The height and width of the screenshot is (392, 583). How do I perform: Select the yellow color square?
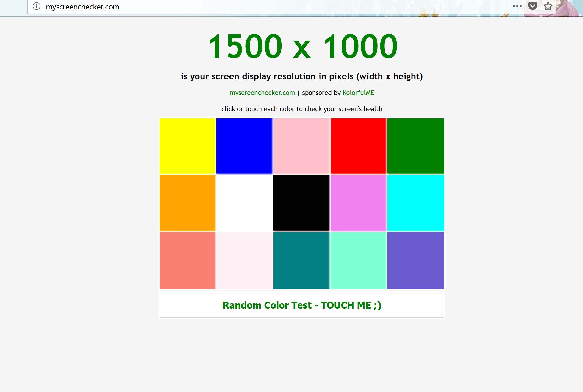(x=187, y=146)
